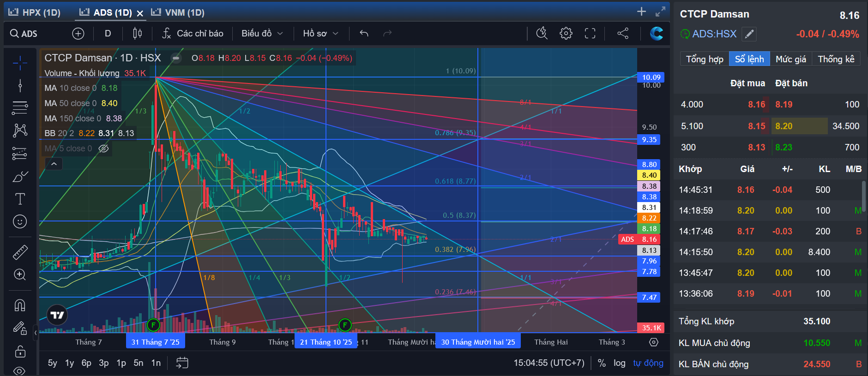The height and width of the screenshot is (376, 868).
Task: Toggle tự động auto scale
Action: click(648, 363)
